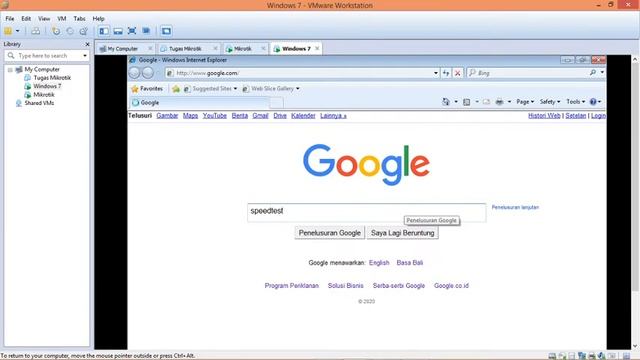Enter full screen mode icon
This screenshot has height=360, width=640.
(x=132, y=31)
